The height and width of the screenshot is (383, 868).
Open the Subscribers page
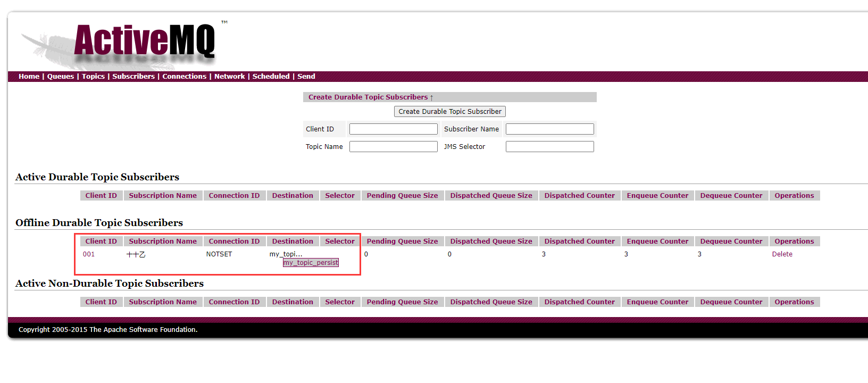tap(133, 77)
